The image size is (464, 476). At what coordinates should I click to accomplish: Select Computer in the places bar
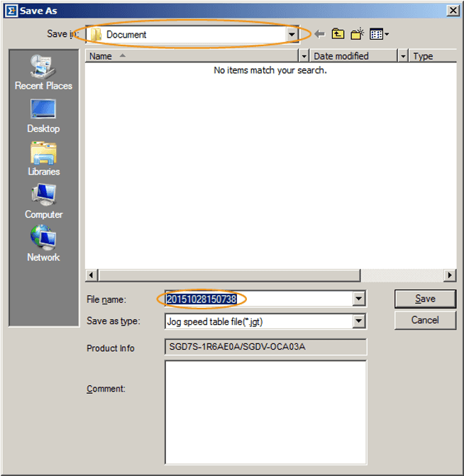point(43,201)
